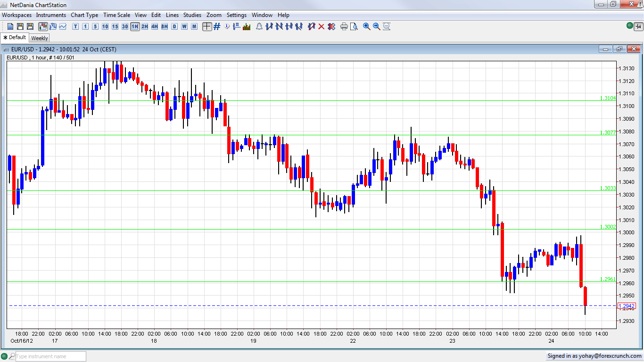
Task: Select the second line drawing tool
Action: (x=279, y=26)
